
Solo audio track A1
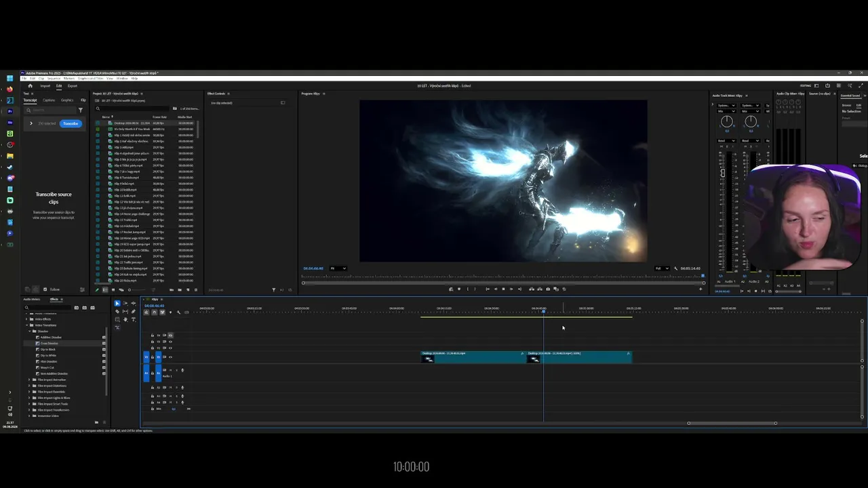176,370
